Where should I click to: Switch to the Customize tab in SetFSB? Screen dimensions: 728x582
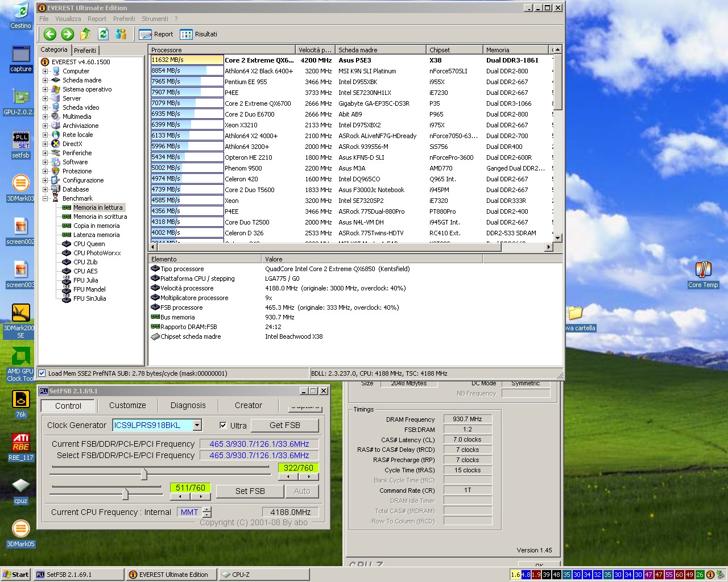pos(127,405)
